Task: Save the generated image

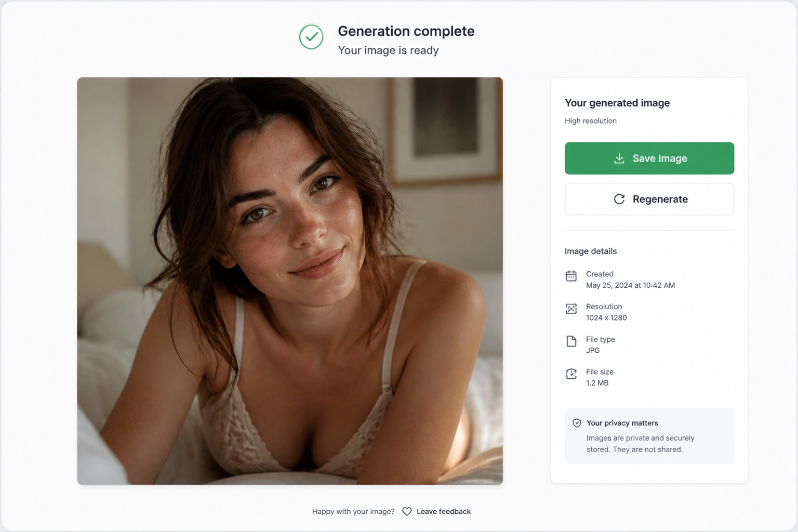Action: [x=649, y=158]
